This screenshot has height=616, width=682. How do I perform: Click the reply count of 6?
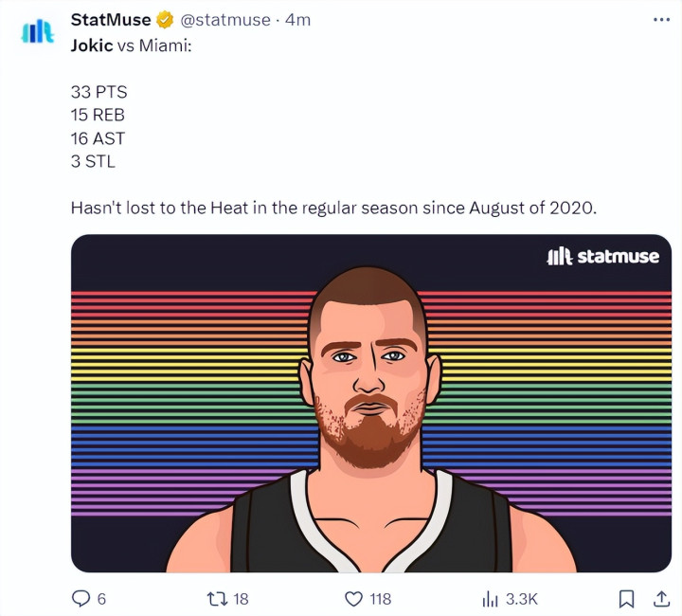101,599
